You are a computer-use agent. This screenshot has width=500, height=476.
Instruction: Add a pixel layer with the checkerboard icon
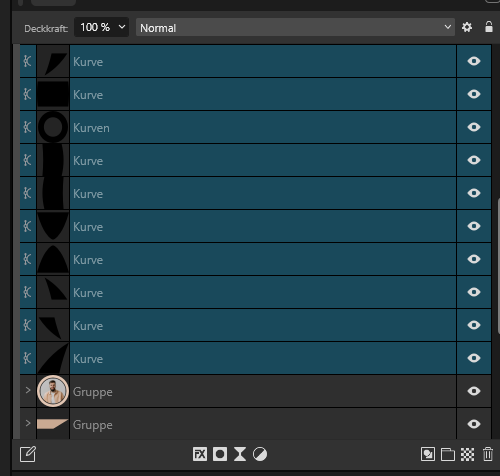tap(467, 454)
